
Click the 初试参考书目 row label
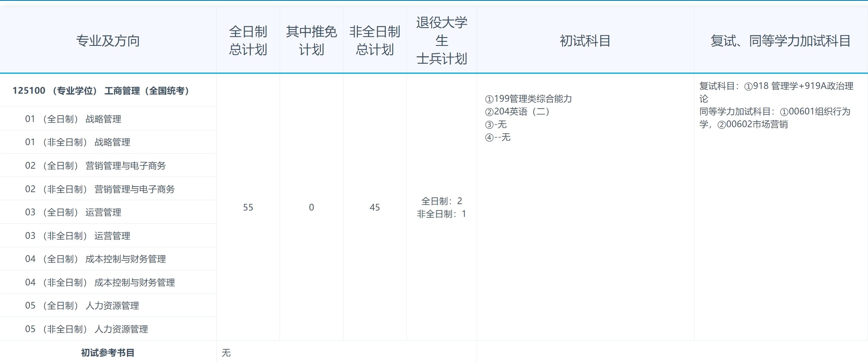click(x=108, y=352)
